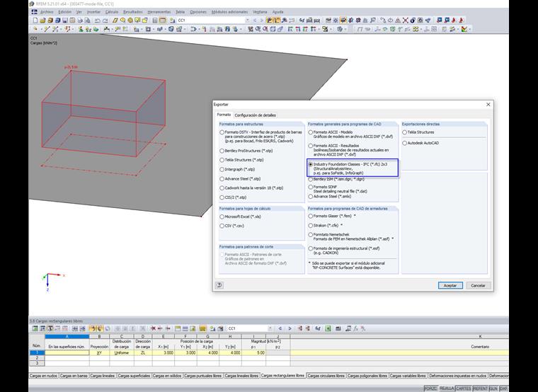538x392 pixels.
Task: Click the Undo arrow icon
Action: [98, 21]
